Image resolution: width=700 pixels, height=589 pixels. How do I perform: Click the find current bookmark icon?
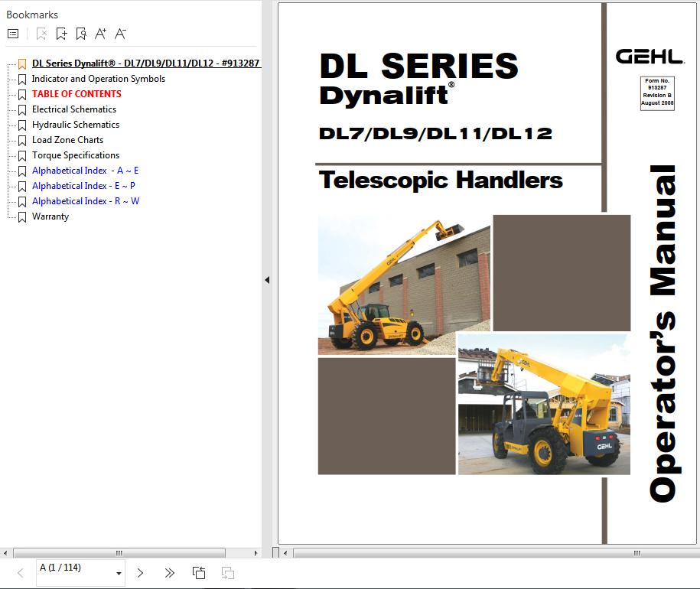click(81, 34)
